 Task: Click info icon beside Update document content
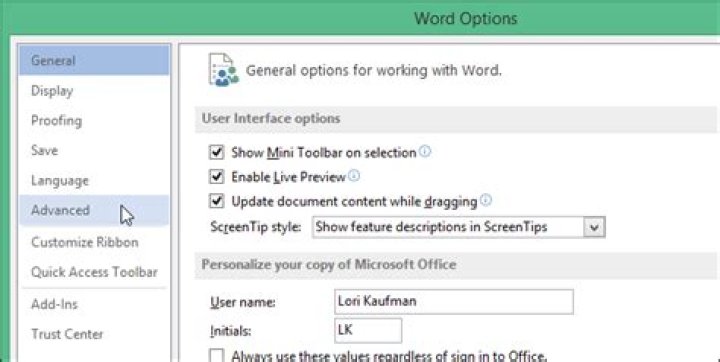pos(486,200)
